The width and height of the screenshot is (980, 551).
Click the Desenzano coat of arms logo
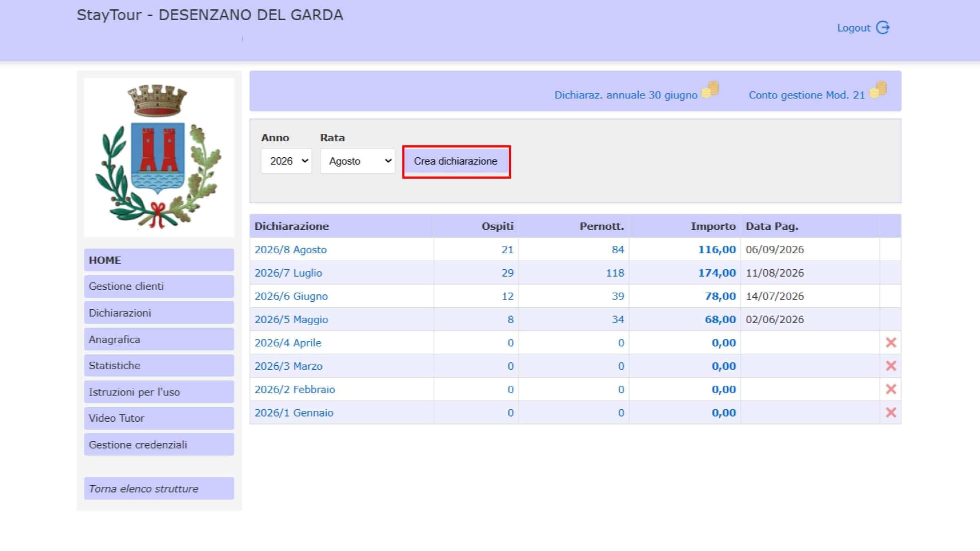click(x=159, y=157)
